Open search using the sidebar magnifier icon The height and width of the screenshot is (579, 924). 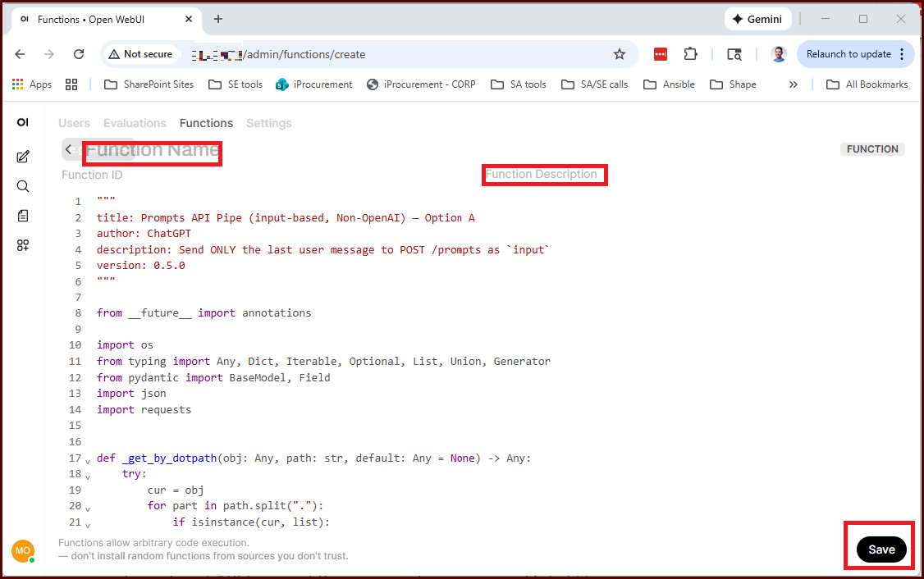(23, 186)
